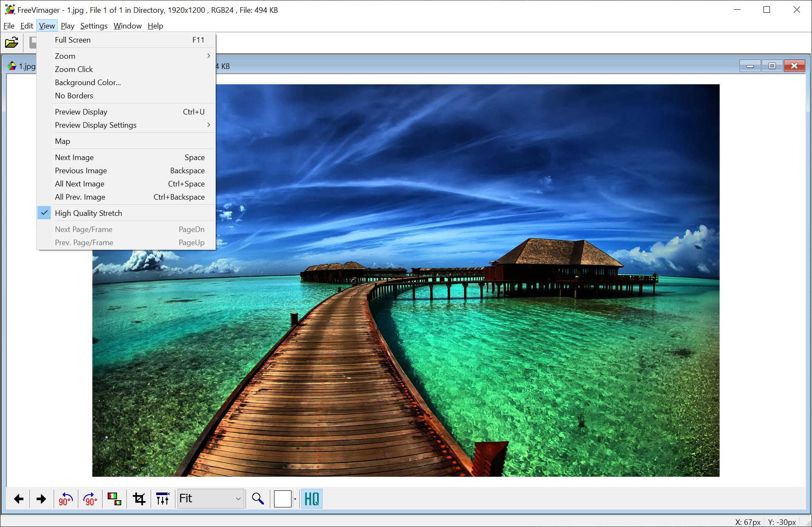Click the previous image left arrow icon
This screenshot has height=527, width=812.
(19, 499)
